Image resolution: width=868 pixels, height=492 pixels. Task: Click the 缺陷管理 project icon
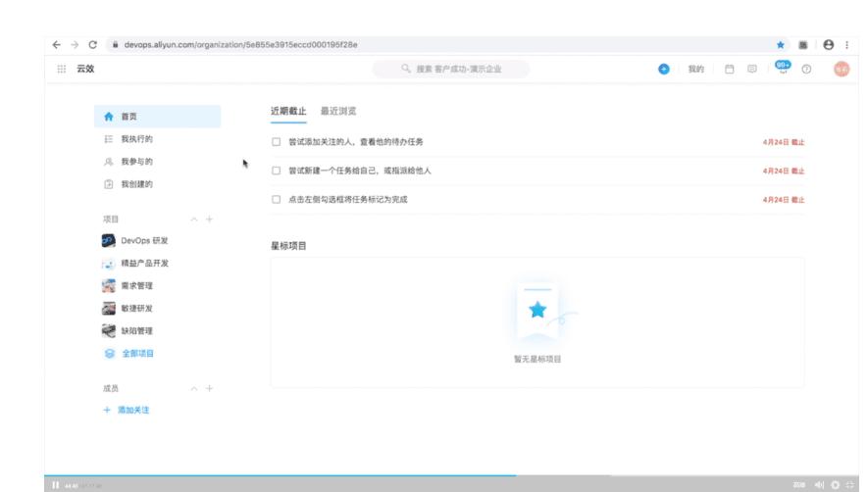109,331
